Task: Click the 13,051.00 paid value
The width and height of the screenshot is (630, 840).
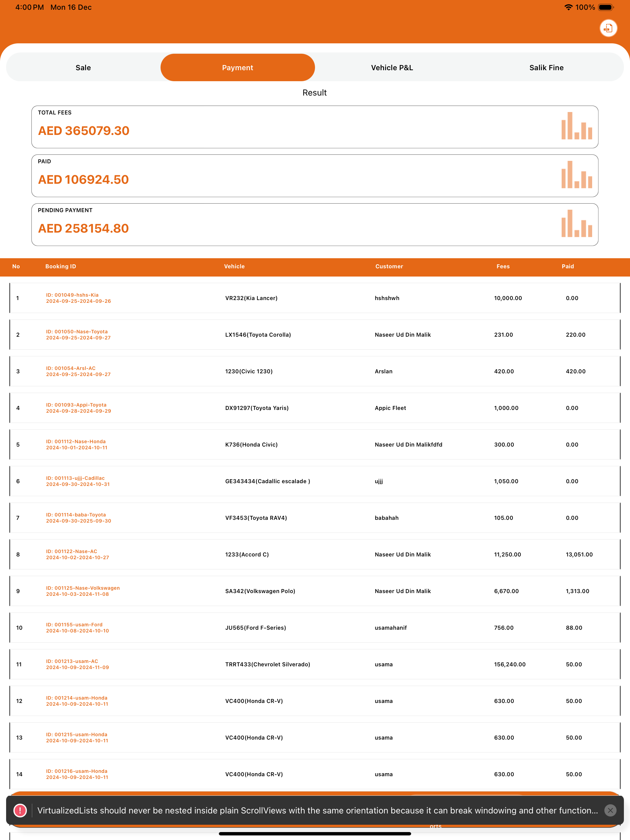Action: (x=579, y=554)
